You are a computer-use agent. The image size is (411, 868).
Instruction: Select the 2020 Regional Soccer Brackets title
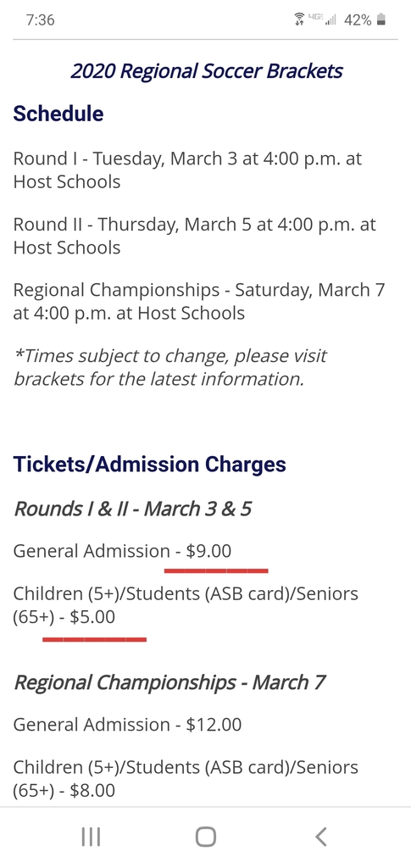click(206, 71)
